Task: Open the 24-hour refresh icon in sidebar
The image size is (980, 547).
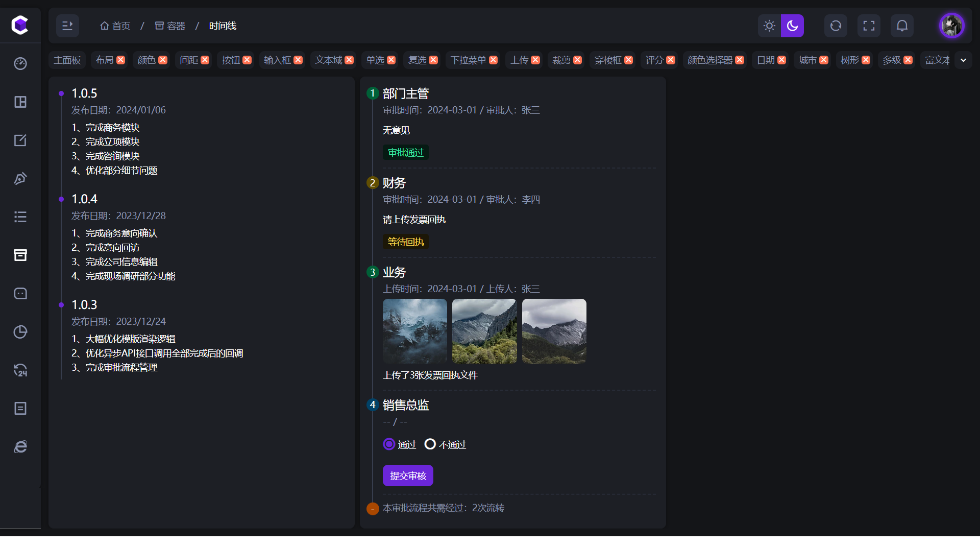Action: [x=20, y=370]
